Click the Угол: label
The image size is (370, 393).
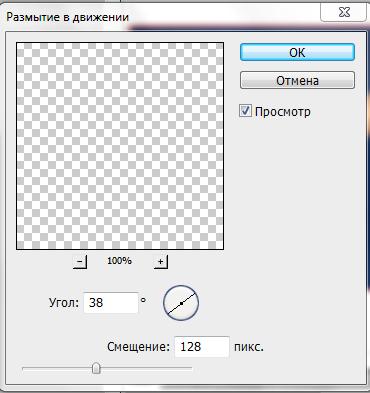(64, 303)
